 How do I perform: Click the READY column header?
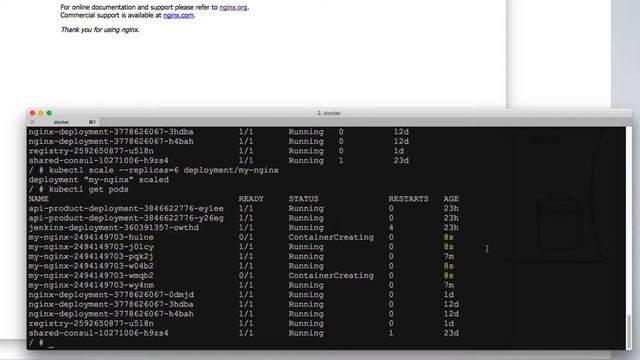(x=251, y=199)
